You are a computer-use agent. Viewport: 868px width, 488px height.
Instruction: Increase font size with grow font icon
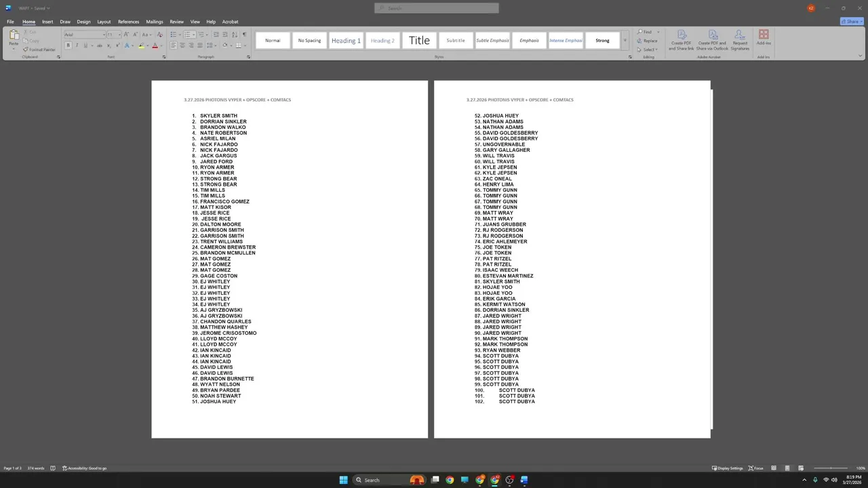point(126,35)
